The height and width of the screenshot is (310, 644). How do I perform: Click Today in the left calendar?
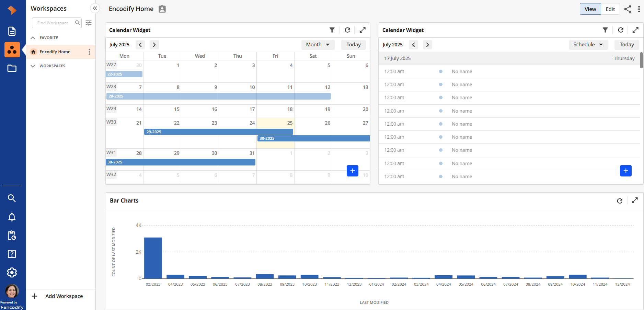tap(354, 45)
